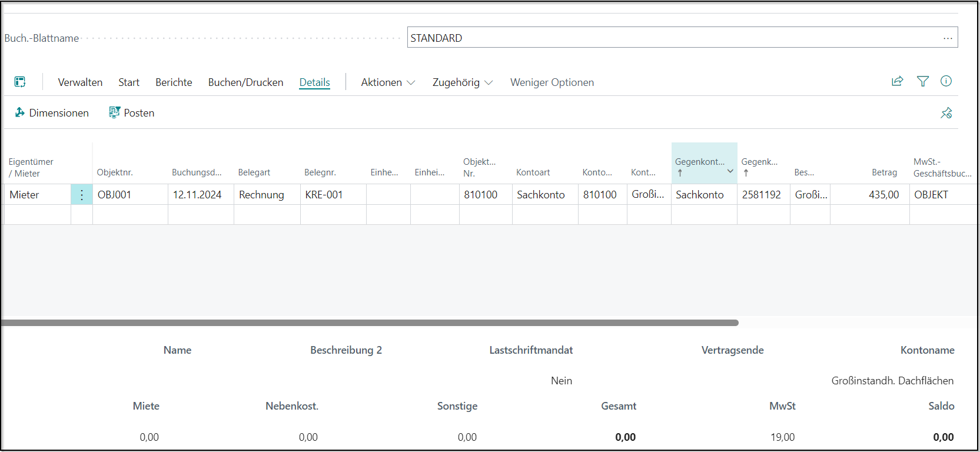Image resolution: width=980 pixels, height=452 pixels.
Task: Expand the Aktionen dropdown menu
Action: 388,82
